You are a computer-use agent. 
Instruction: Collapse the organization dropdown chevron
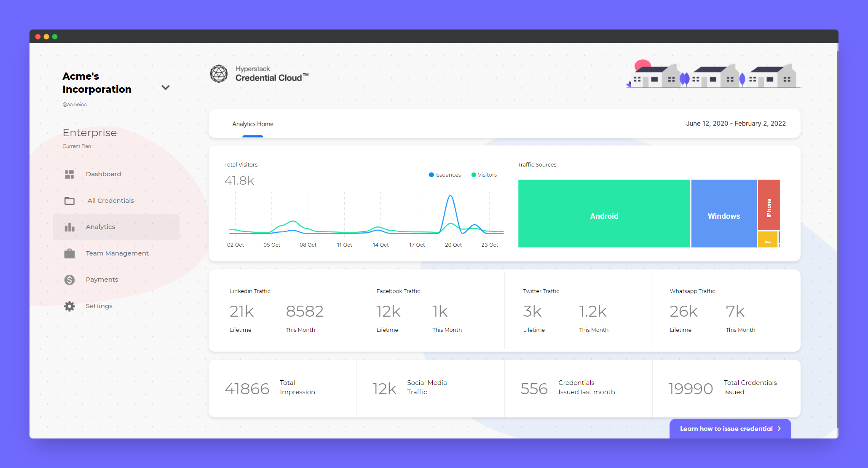click(x=166, y=87)
